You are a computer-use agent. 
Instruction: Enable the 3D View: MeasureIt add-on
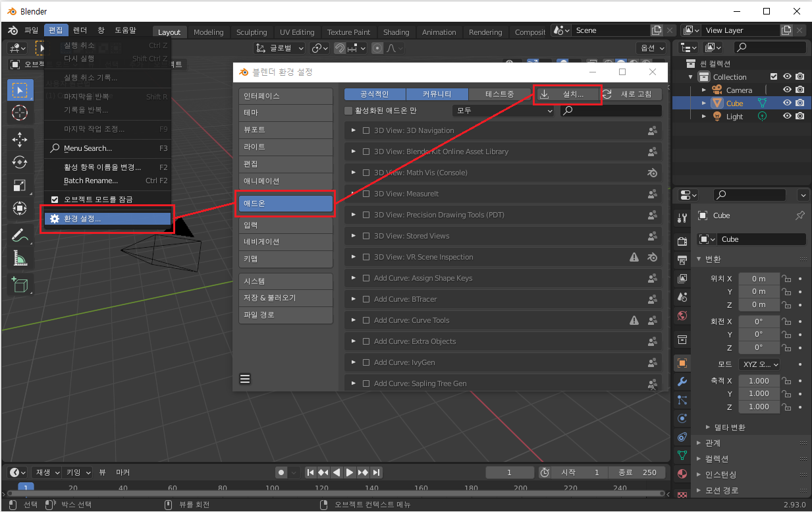click(367, 194)
